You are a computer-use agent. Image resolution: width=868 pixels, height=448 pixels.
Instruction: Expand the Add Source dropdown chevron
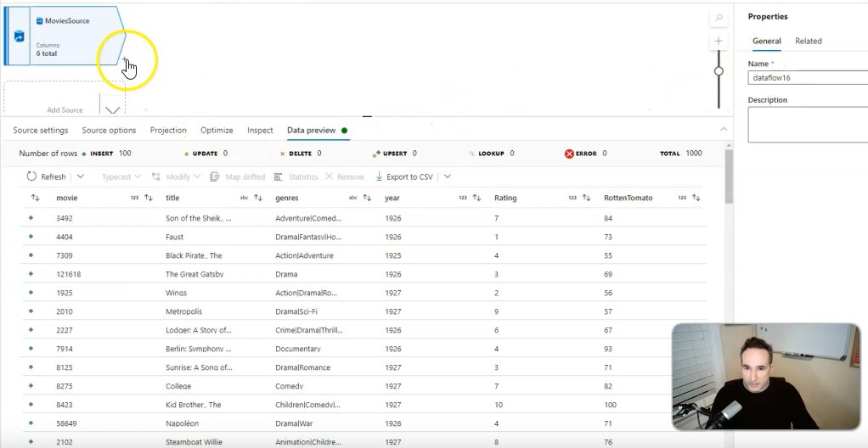[x=113, y=109]
